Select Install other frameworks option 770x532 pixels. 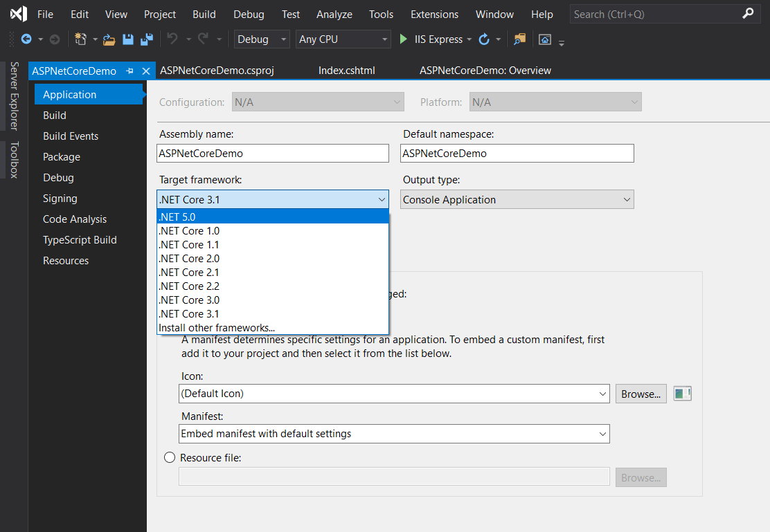coord(217,327)
